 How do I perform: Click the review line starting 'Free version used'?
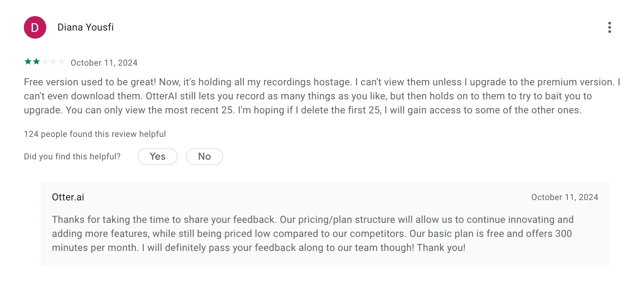pos(322,82)
